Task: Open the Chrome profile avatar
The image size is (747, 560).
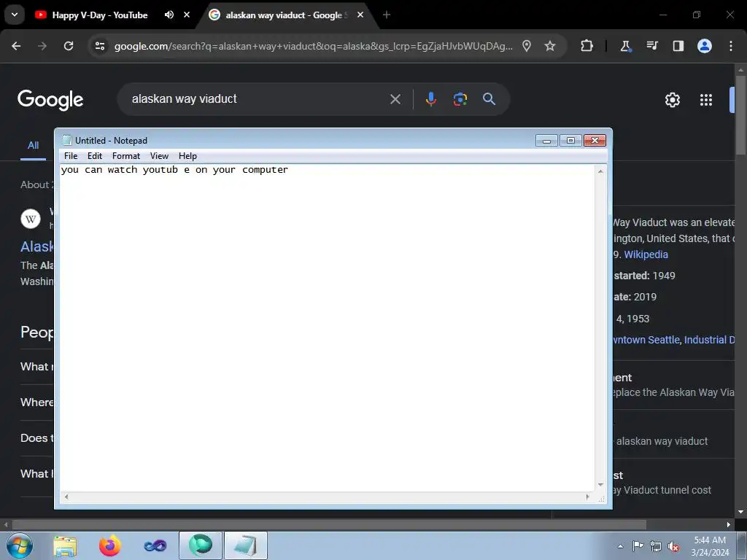Action: (705, 46)
